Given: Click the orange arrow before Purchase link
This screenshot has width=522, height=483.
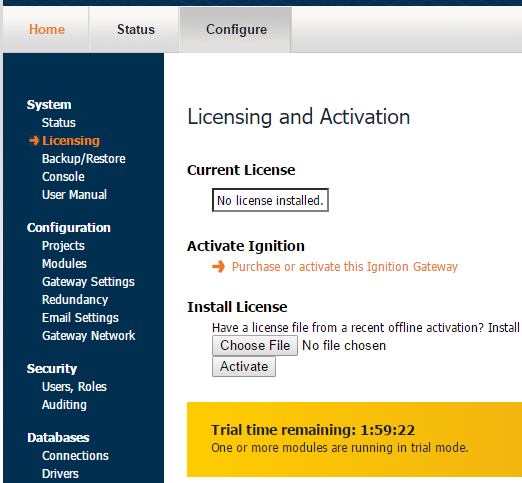Looking at the screenshot, I should (219, 267).
